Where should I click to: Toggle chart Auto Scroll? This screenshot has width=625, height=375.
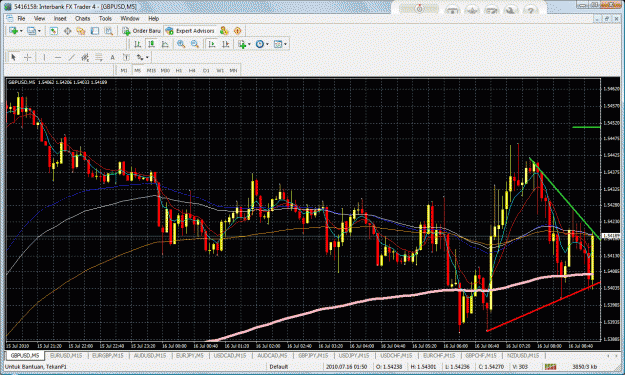212,44
